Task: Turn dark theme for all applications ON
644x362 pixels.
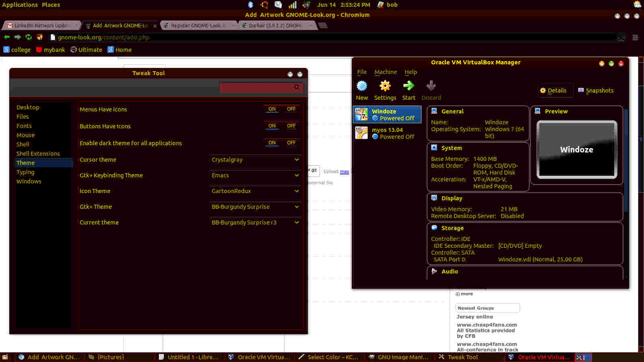Action: (x=272, y=143)
